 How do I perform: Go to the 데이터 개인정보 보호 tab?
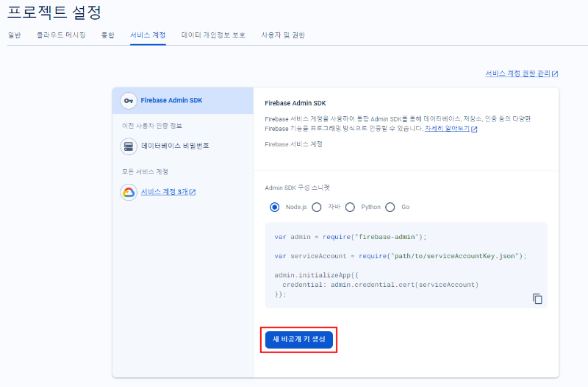213,35
